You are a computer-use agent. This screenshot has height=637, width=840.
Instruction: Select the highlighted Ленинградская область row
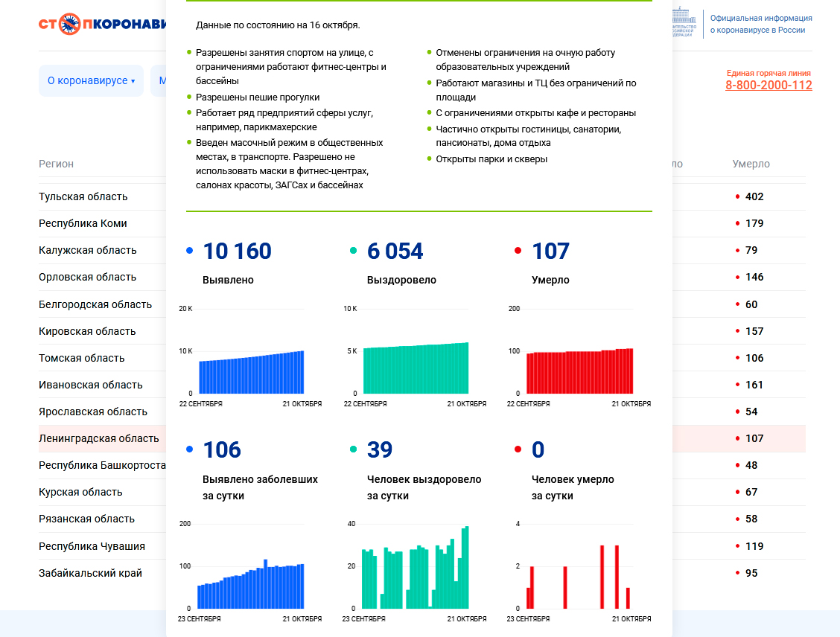(99, 438)
